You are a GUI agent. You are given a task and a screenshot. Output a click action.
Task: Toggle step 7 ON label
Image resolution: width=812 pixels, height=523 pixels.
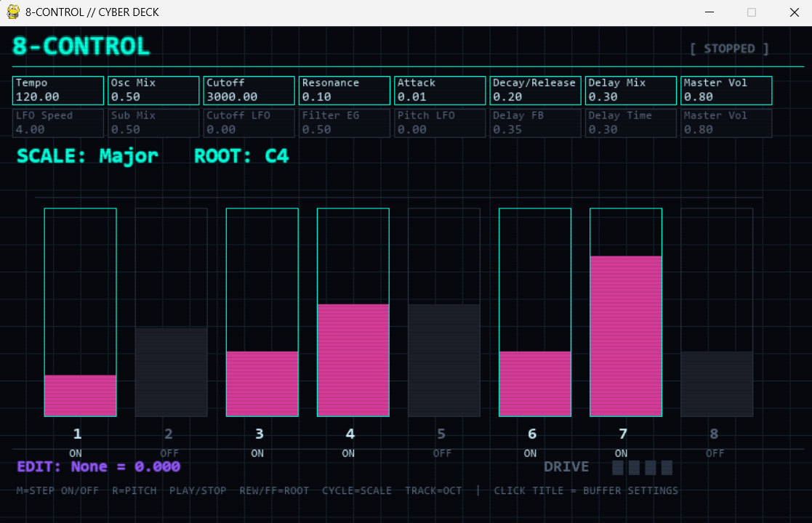621,453
